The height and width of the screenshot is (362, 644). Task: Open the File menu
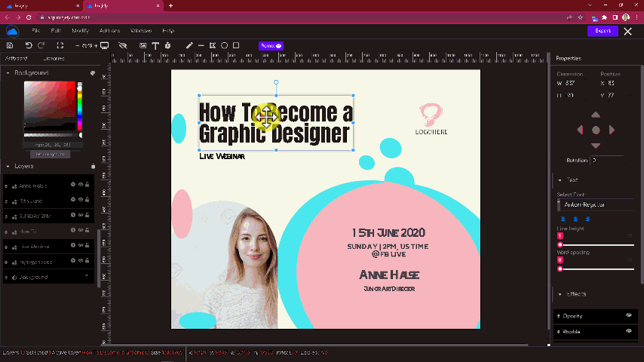[36, 31]
